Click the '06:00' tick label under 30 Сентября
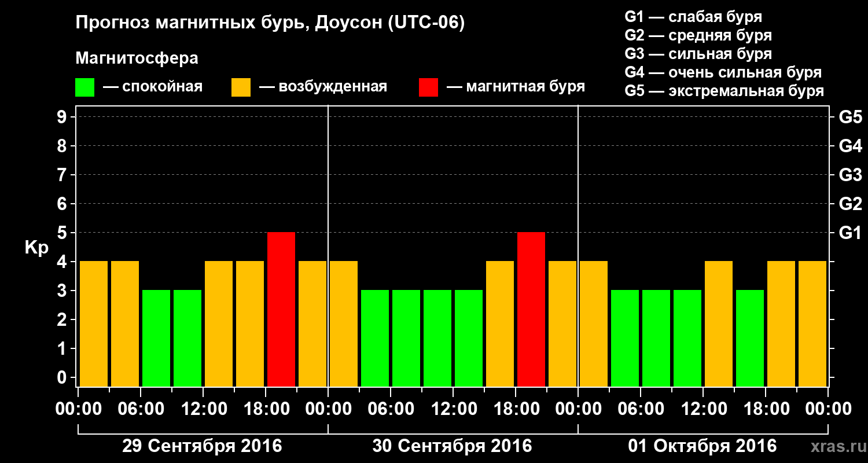Viewport: 868px width, 463px height. [391, 409]
